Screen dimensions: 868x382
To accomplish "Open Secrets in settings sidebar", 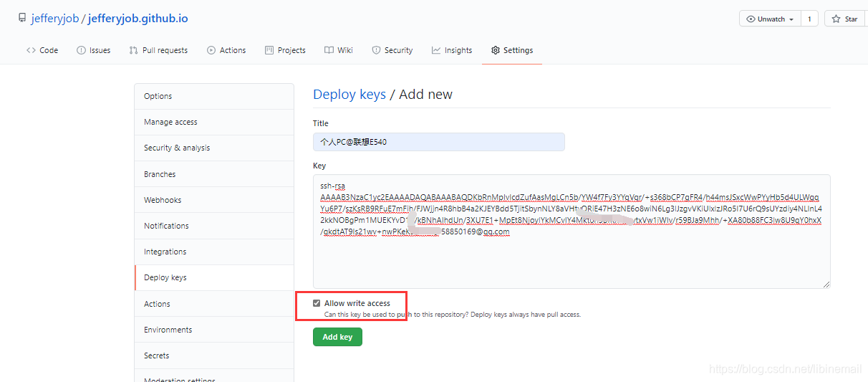I will pos(214,355).
